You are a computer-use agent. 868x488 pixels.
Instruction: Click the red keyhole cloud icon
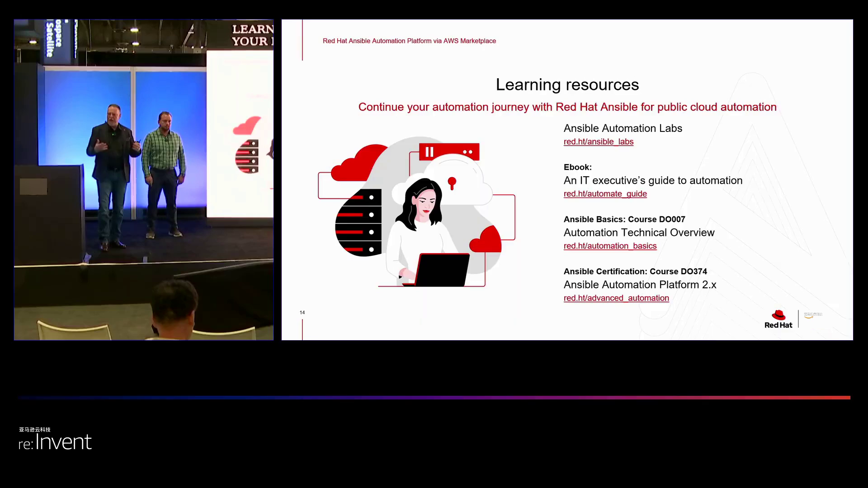pyautogui.click(x=452, y=183)
